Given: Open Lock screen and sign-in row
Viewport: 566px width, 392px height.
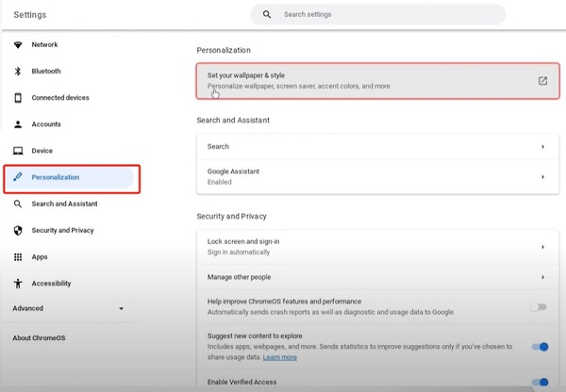Looking at the screenshot, I should (x=377, y=247).
